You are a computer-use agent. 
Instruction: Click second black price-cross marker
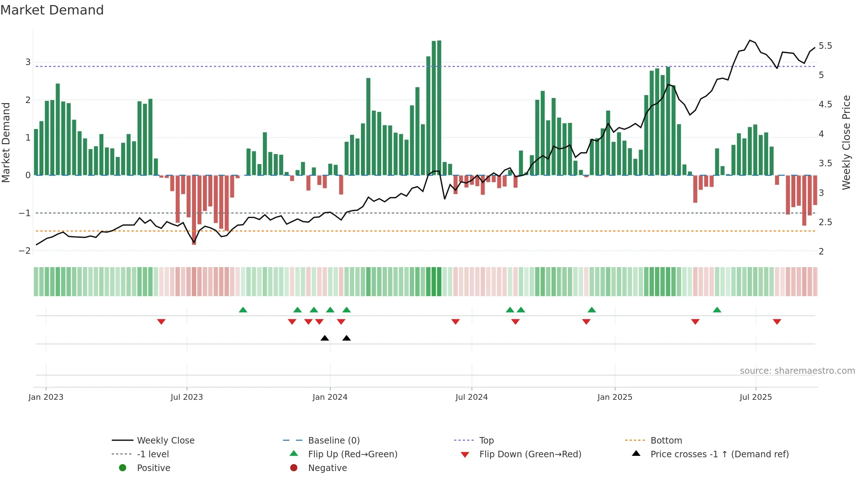click(346, 338)
